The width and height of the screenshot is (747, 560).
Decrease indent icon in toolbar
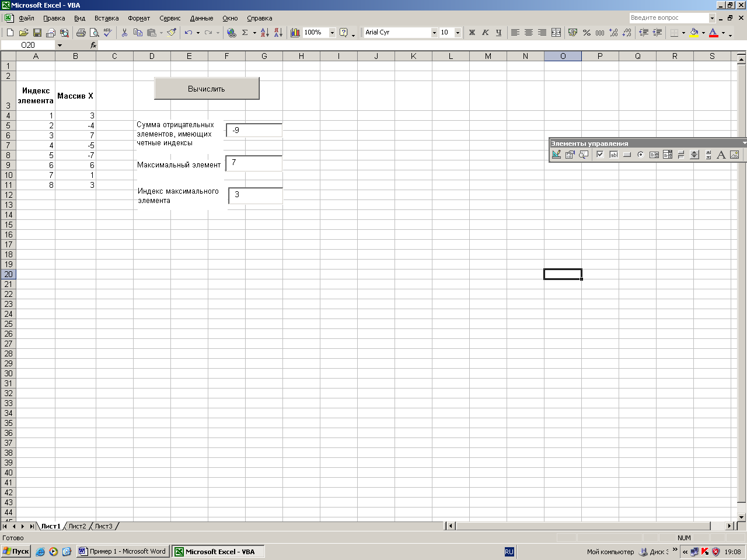coord(644,33)
